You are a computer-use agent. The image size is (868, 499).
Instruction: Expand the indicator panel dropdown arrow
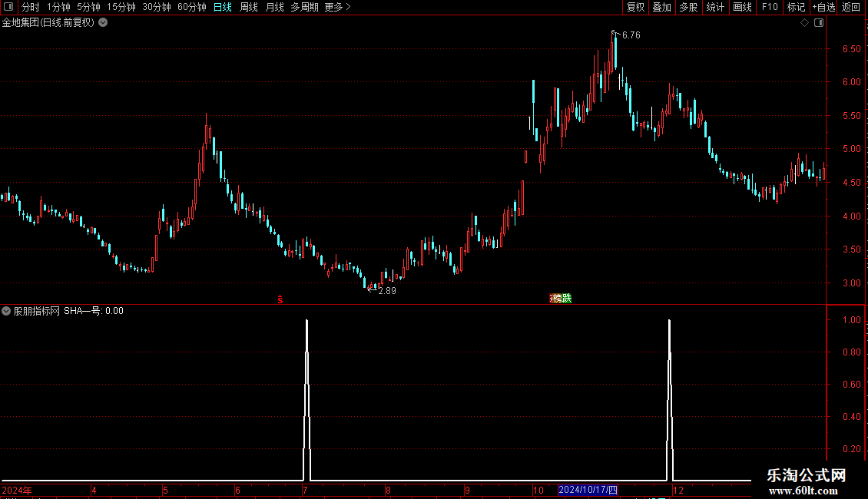coord(6,311)
